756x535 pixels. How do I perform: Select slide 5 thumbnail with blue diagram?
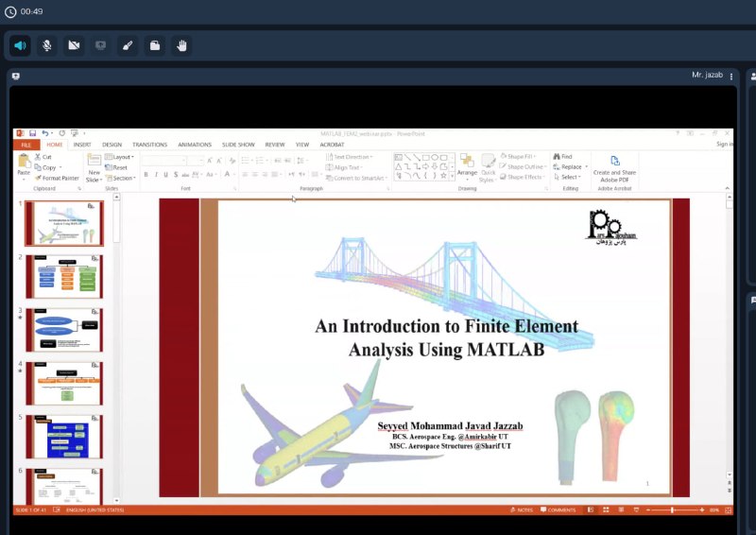click(64, 437)
